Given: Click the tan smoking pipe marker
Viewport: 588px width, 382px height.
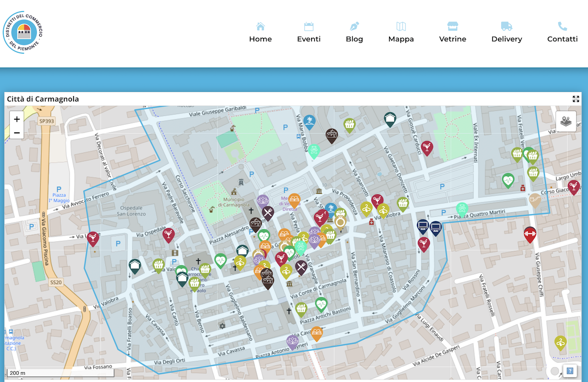Looking at the screenshot, I should click(x=535, y=201).
